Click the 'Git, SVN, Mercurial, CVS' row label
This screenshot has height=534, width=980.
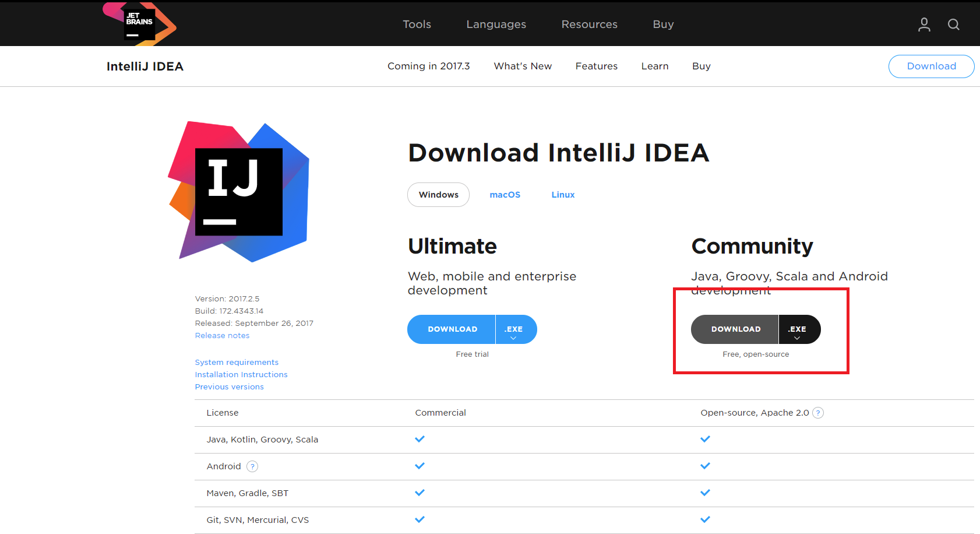[258, 520]
